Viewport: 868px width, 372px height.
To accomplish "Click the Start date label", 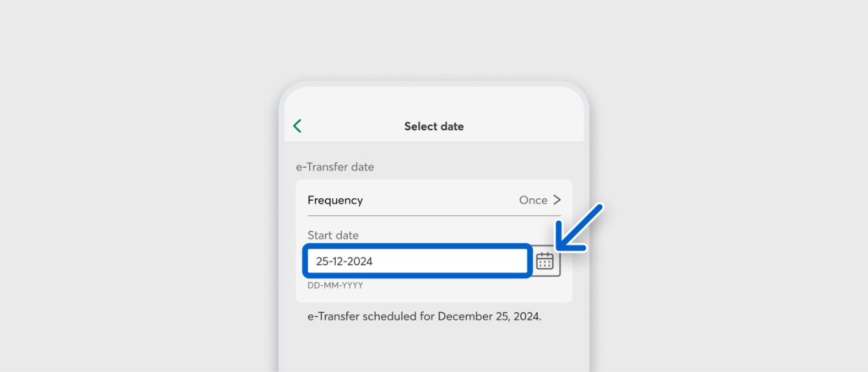I will (333, 236).
